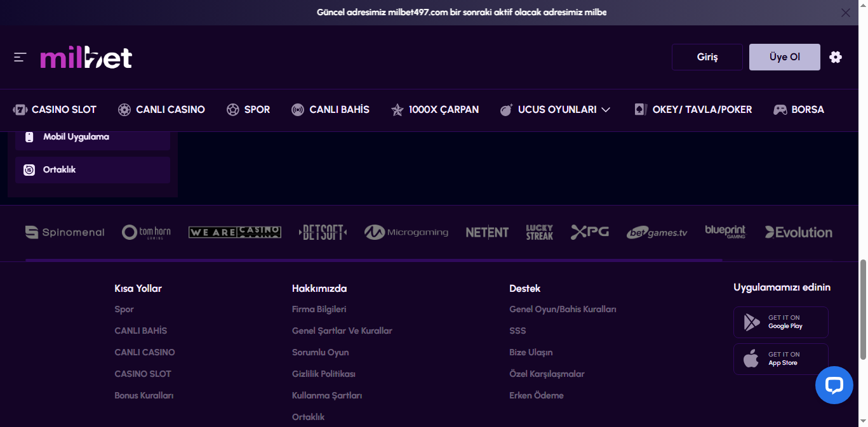Open Genel Şartlar Ve Kurallar link
868x427 pixels.
tap(342, 331)
